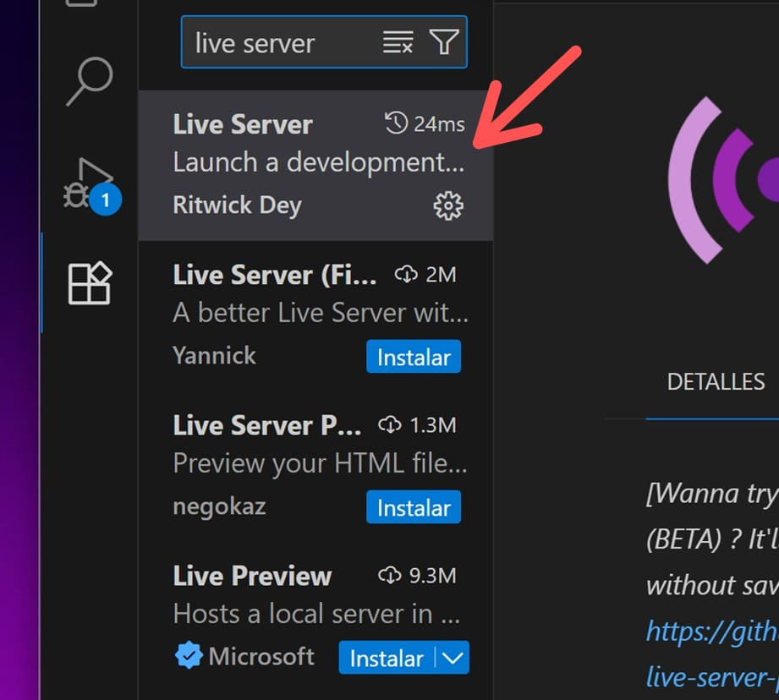Select Live Server by Ritwick Dey
Screen dimensions: 779x700
click(316, 166)
